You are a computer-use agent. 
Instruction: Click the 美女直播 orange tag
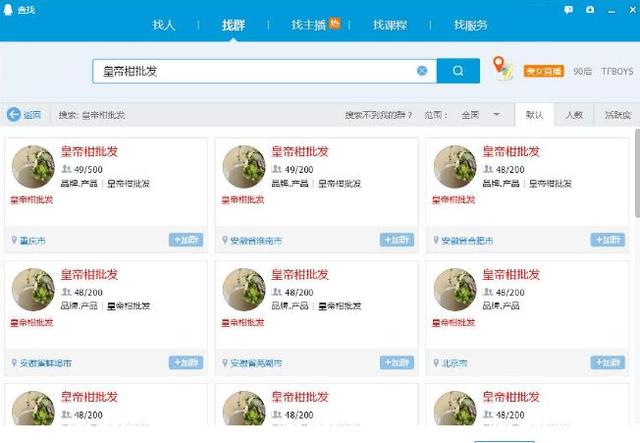tap(544, 71)
